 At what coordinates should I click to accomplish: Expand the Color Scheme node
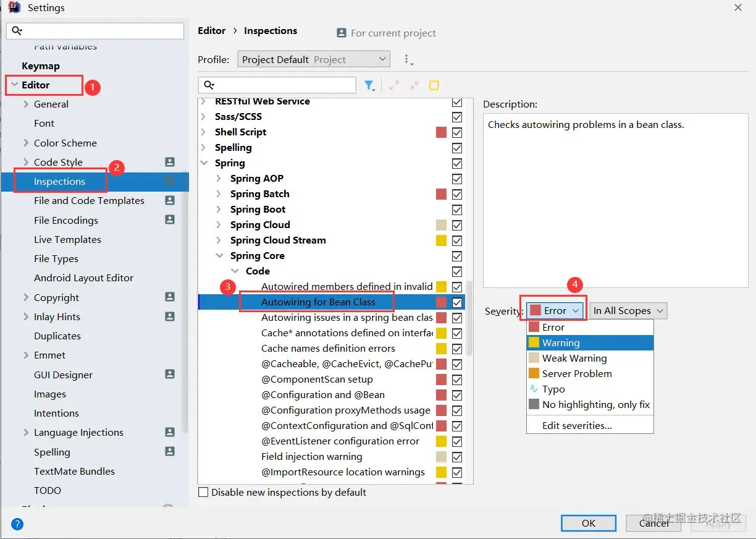tap(26, 143)
